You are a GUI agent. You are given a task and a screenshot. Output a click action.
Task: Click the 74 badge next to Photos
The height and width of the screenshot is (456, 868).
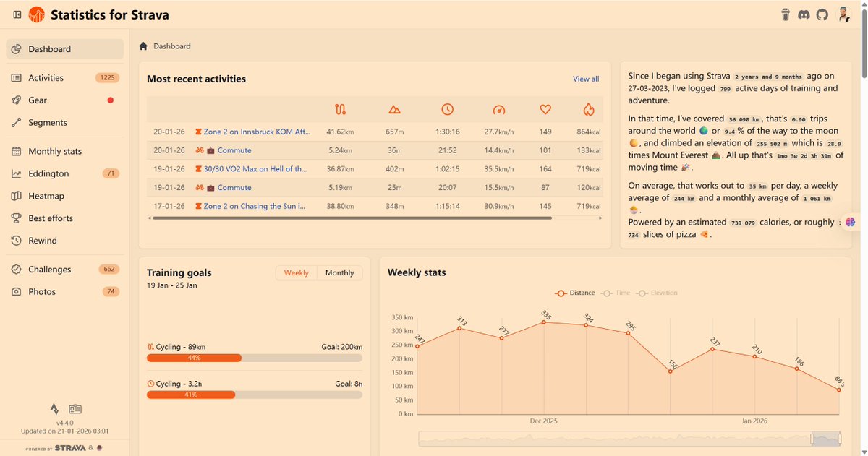111,291
